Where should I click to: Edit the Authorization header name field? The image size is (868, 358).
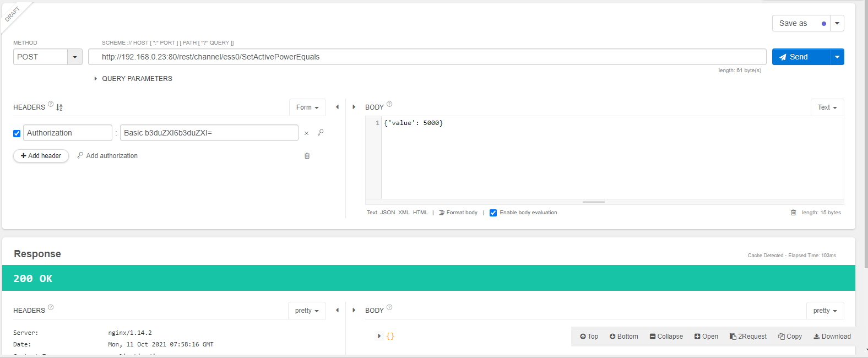68,133
